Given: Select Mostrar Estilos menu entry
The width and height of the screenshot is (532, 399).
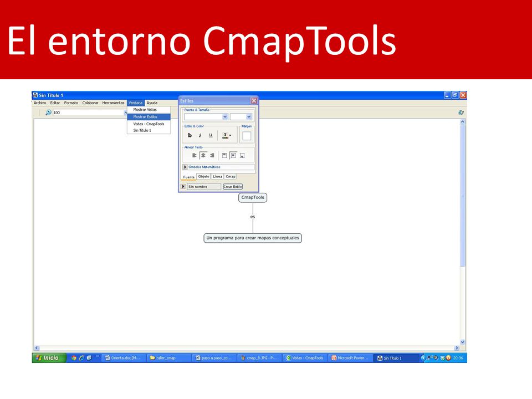Looking at the screenshot, I should [149, 117].
